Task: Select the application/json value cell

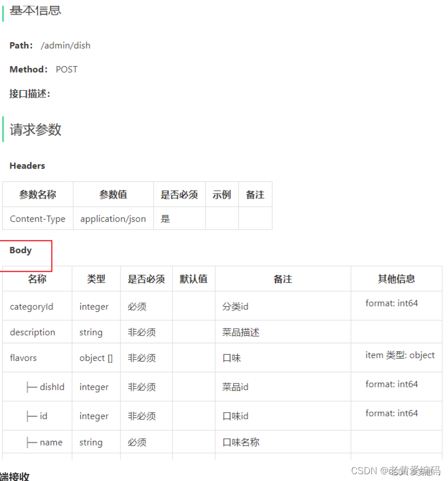Action: click(113, 219)
